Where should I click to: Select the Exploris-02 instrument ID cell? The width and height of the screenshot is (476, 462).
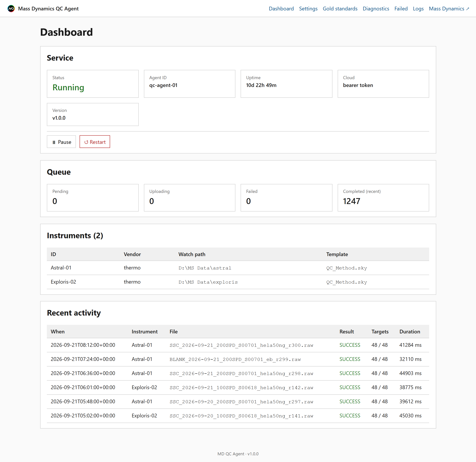[x=63, y=282]
